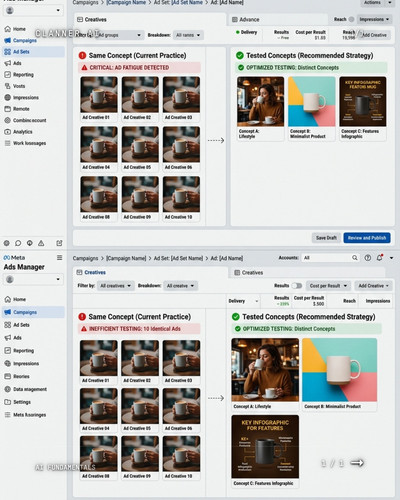Click the 'INEFFICIENT TESTING: 10 Identical Ads' banner

click(139, 329)
